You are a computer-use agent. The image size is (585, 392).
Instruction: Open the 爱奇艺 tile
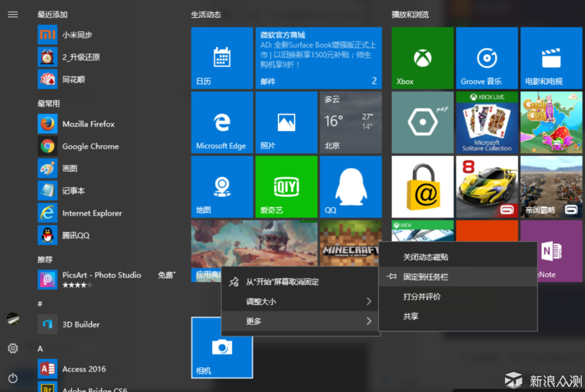(x=286, y=186)
